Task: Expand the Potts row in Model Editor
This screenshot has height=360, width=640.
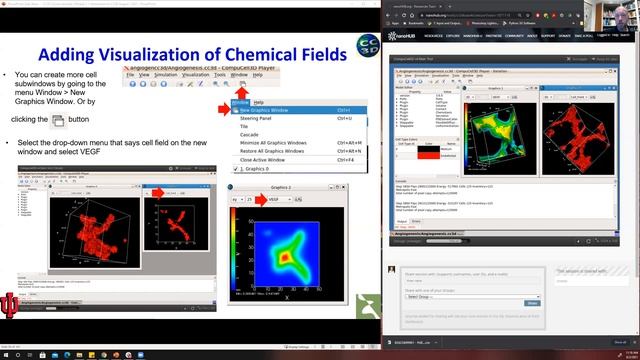Action: (x=396, y=99)
